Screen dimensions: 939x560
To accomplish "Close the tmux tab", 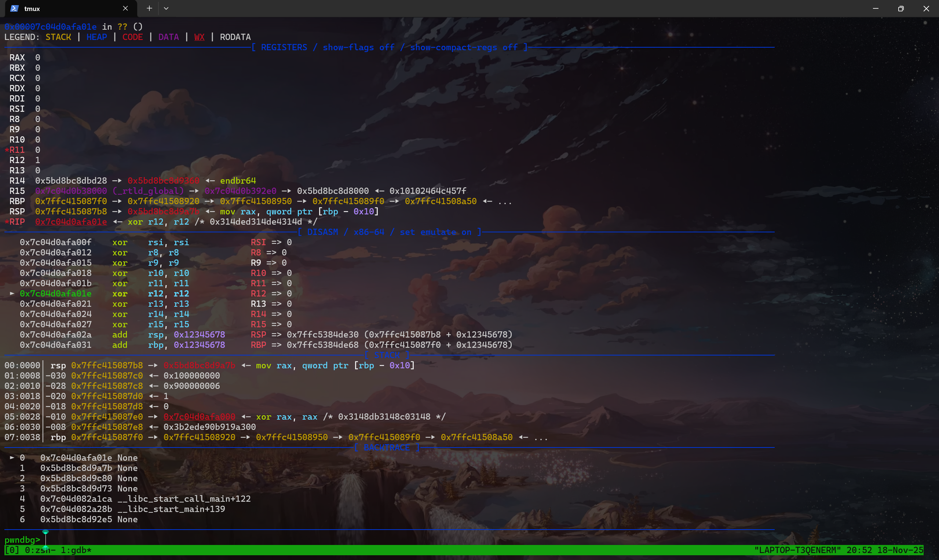I will coord(125,8).
